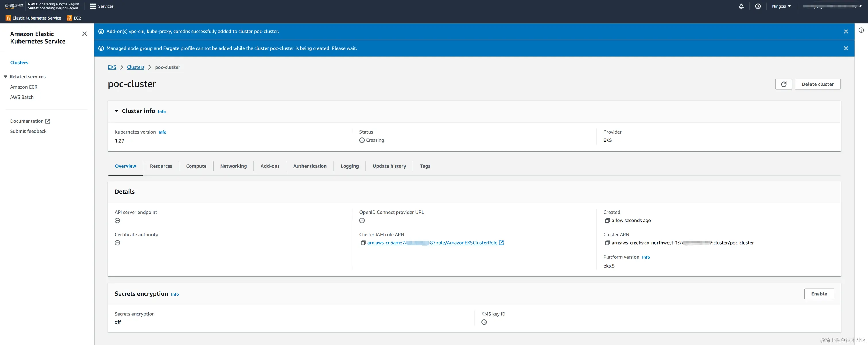The width and height of the screenshot is (868, 345).
Task: Click the poc-cluster page heading
Action: tap(132, 84)
